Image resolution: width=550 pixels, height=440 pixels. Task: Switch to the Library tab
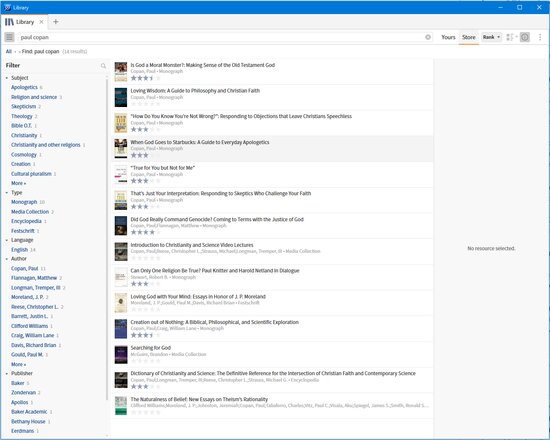click(x=25, y=22)
